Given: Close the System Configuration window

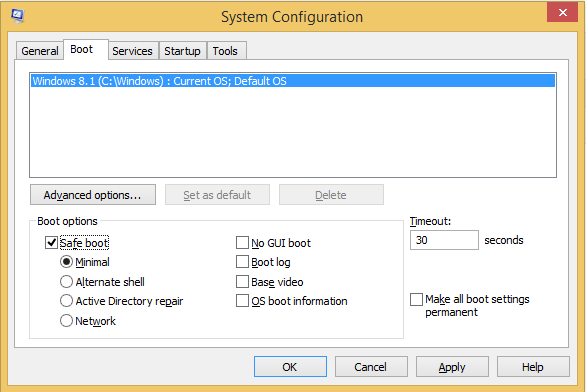Looking at the screenshot, I should [x=562, y=13].
